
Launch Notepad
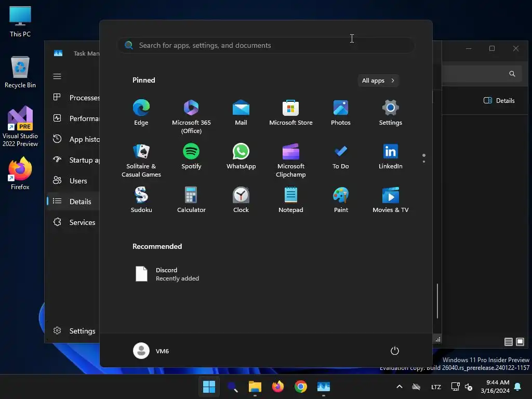tap(291, 200)
